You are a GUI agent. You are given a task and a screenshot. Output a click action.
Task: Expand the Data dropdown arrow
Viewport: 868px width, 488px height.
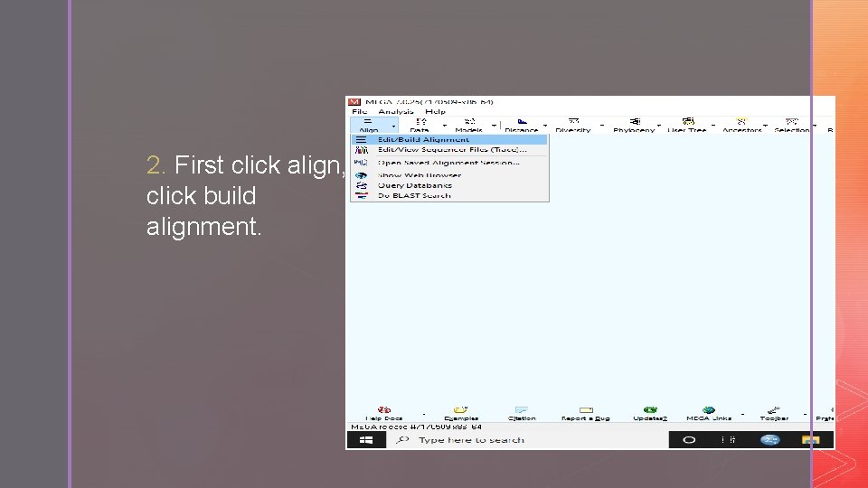pyautogui.click(x=445, y=126)
